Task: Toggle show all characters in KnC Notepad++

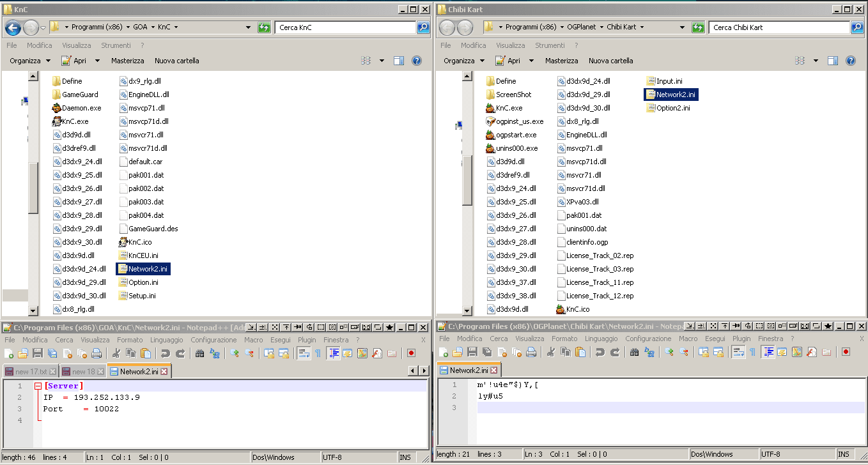Action: click(x=318, y=353)
